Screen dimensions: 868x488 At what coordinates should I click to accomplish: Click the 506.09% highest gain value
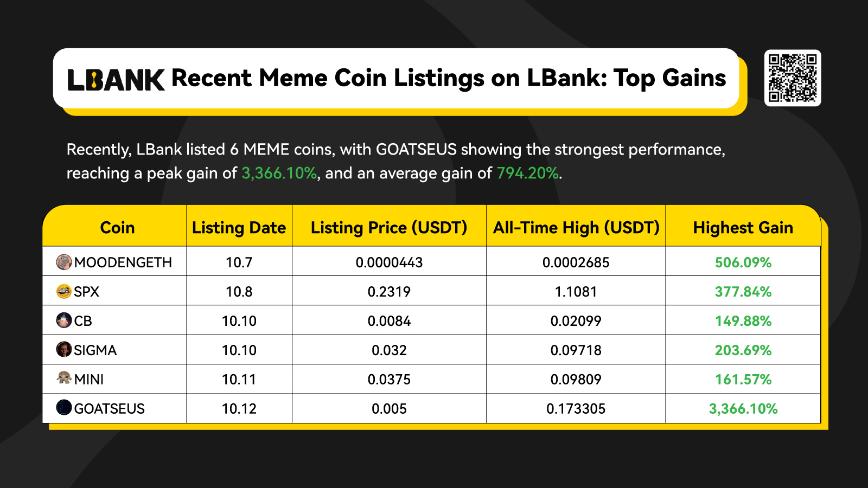tap(743, 262)
